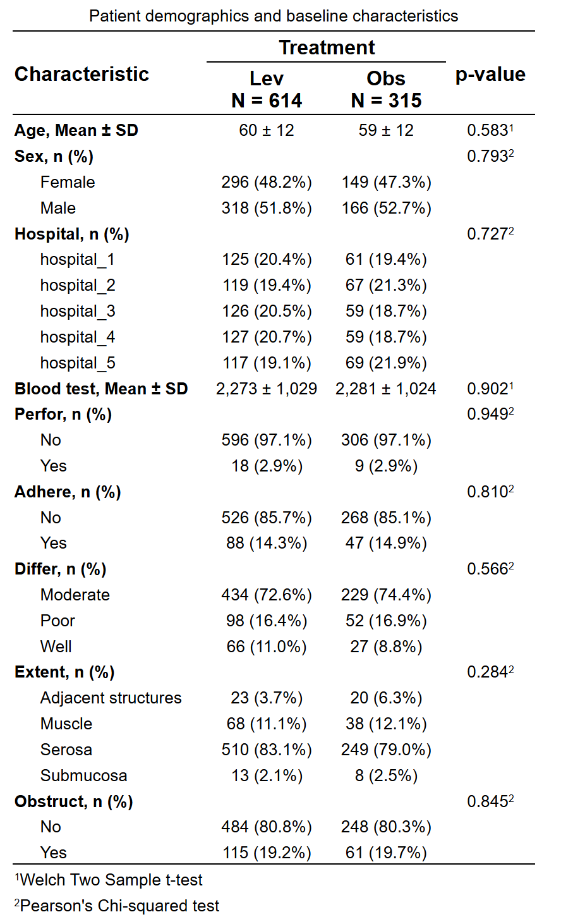
Task: Click the Blood test, Mean ± SD label
Action: (x=101, y=389)
